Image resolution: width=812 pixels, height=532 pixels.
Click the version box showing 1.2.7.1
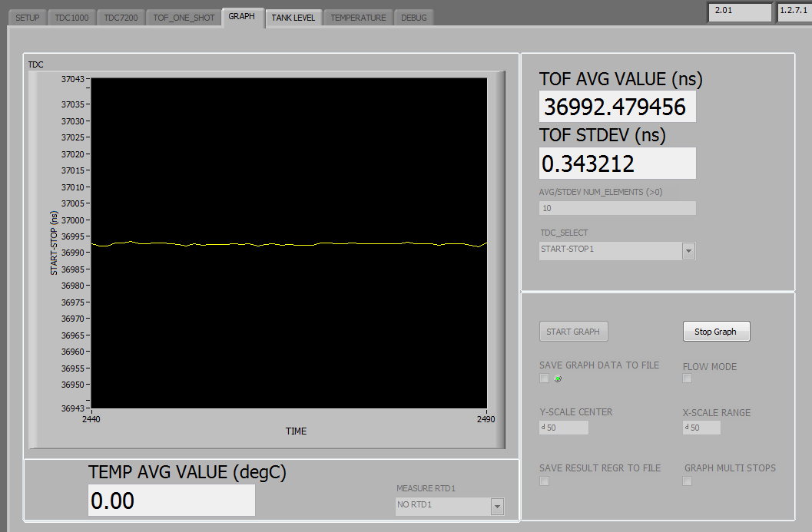point(794,12)
